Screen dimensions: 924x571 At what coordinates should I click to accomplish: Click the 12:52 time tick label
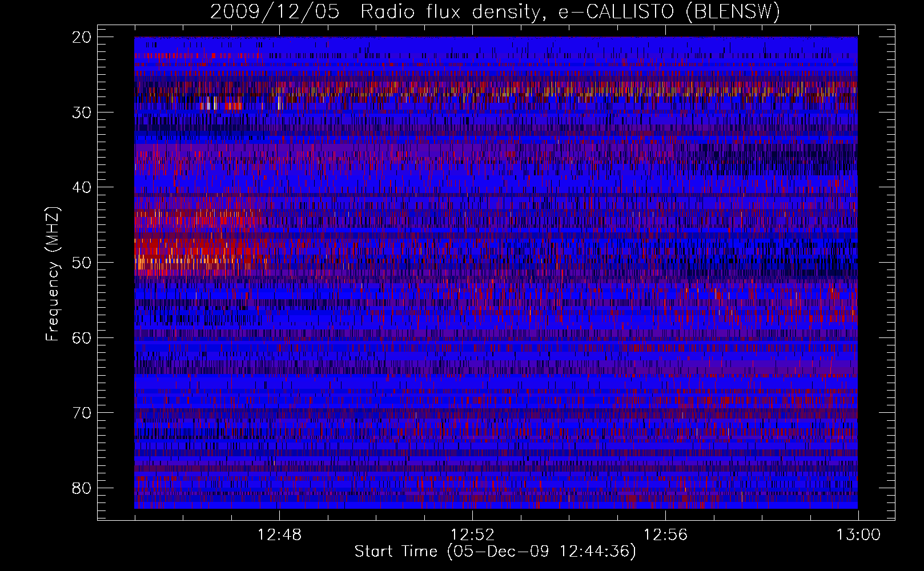[x=472, y=535]
